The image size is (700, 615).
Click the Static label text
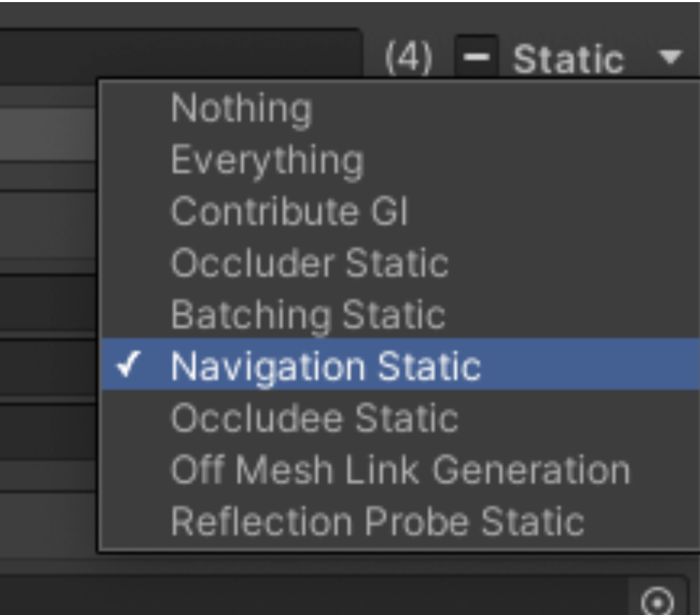[569, 59]
